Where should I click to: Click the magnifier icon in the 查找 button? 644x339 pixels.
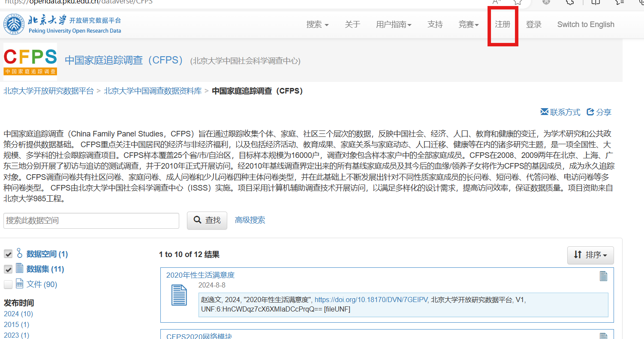point(198,220)
